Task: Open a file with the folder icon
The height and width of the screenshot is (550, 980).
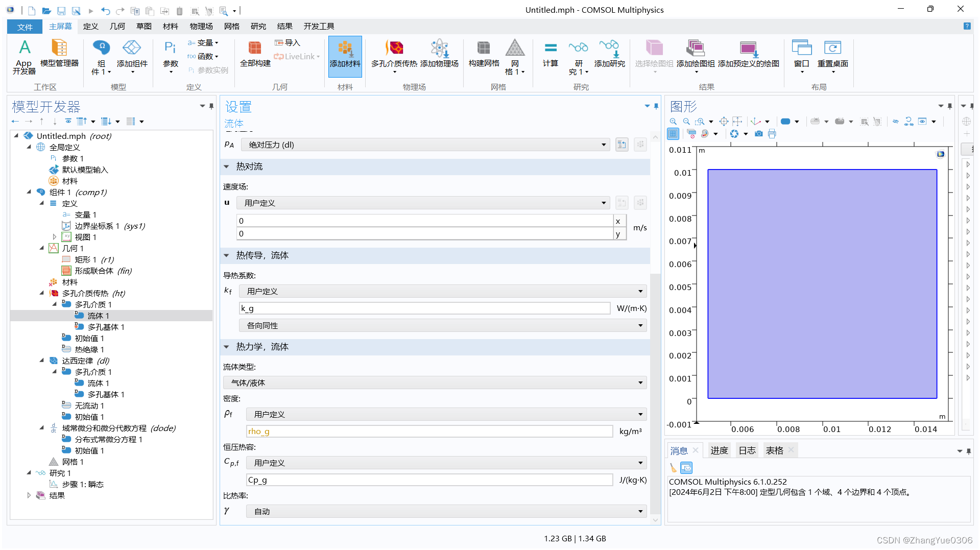Action: (x=46, y=10)
